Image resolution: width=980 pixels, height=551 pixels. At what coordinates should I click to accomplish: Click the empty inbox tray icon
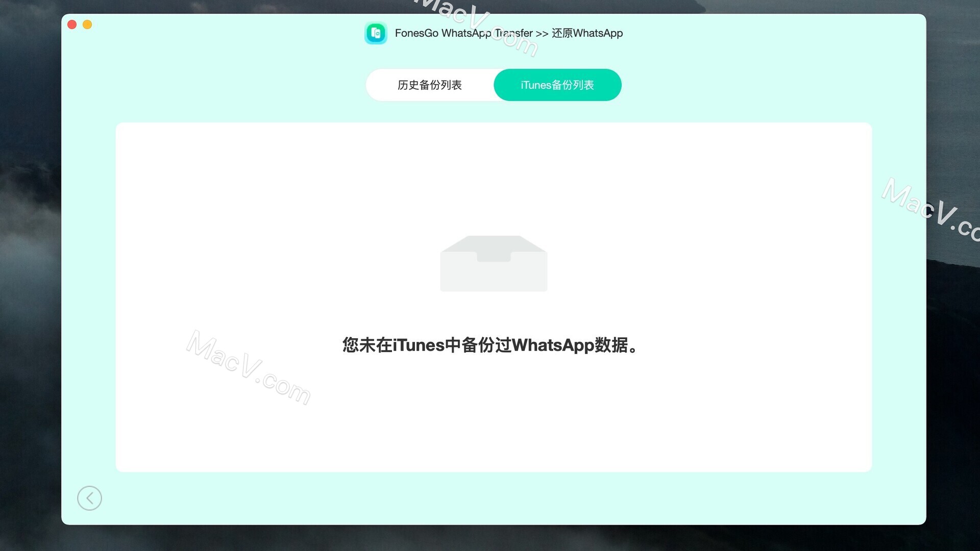pos(494,263)
